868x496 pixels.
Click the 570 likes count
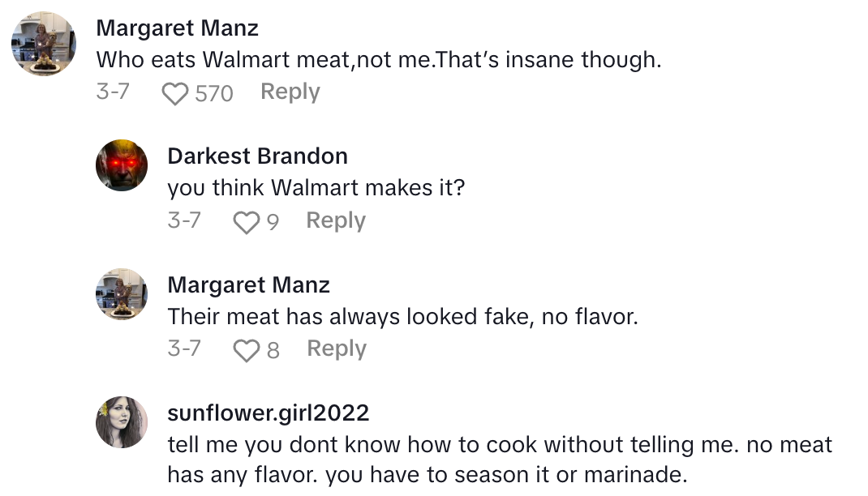214,94
